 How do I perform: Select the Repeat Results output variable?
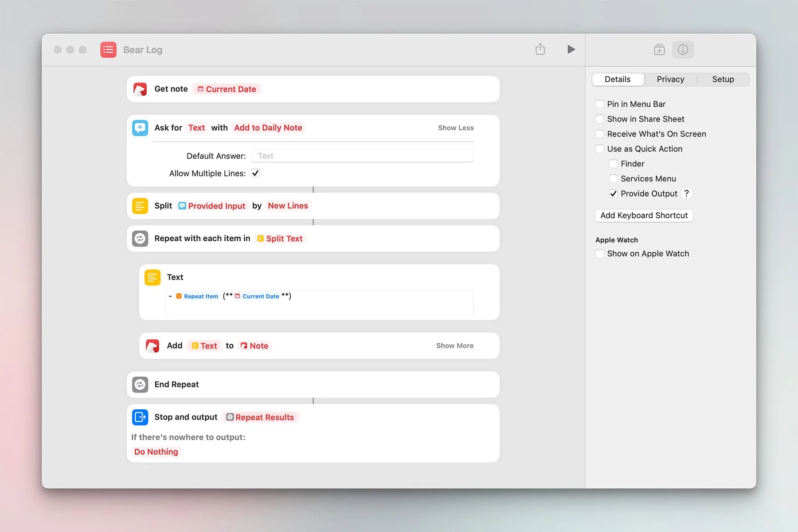click(260, 417)
